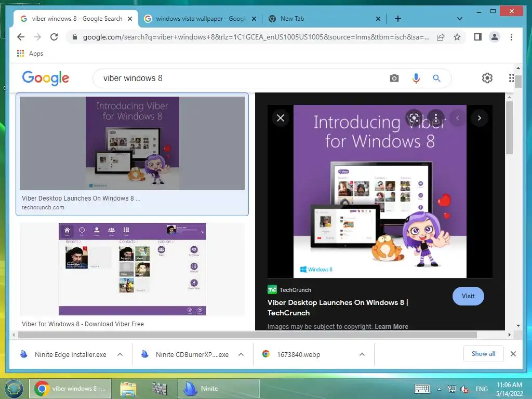Close the image preview panel
This screenshot has width=532, height=399.
click(x=281, y=118)
